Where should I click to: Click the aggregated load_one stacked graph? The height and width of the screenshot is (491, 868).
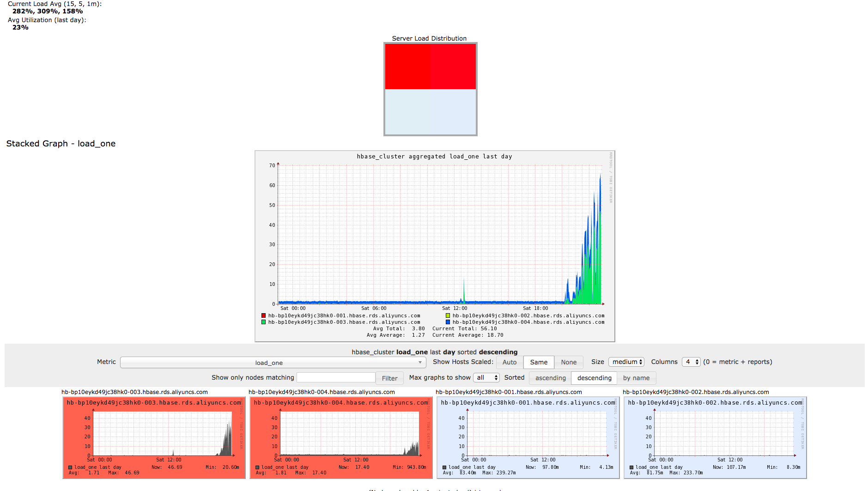(x=435, y=246)
